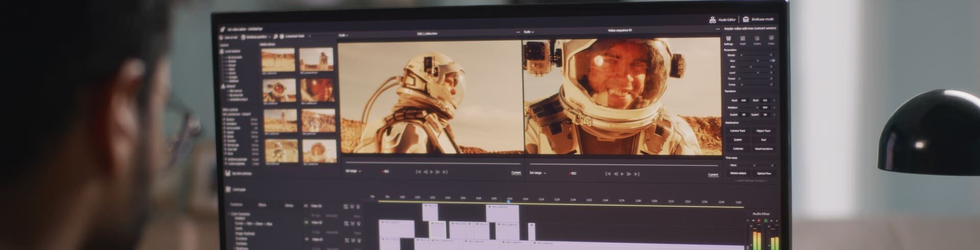Click the Camera Track button
This screenshot has height=250, width=980.
point(738,131)
